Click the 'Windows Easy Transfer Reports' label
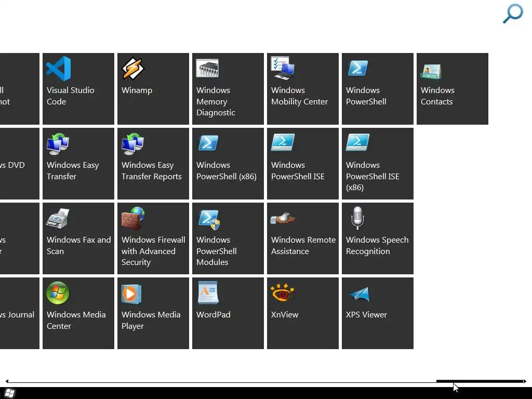Viewport: 532px width, 399px height. 151,170
